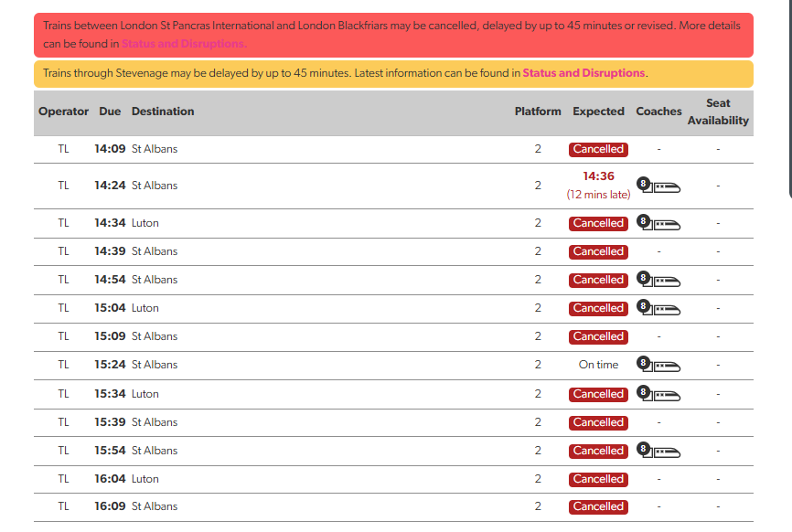Click the Expected column header
The height and width of the screenshot is (532, 792).
[x=598, y=112]
